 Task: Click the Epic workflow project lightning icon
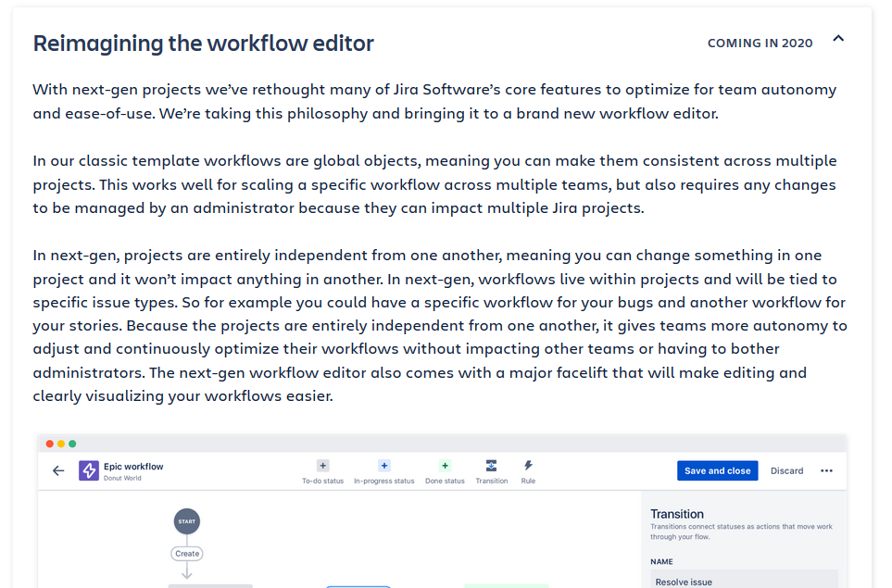89,470
